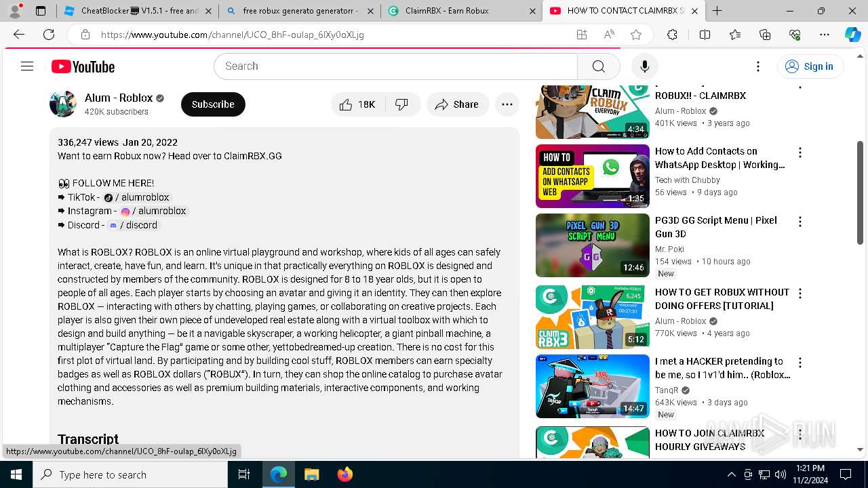Open Alum - Roblox channel avatar

click(x=63, y=104)
